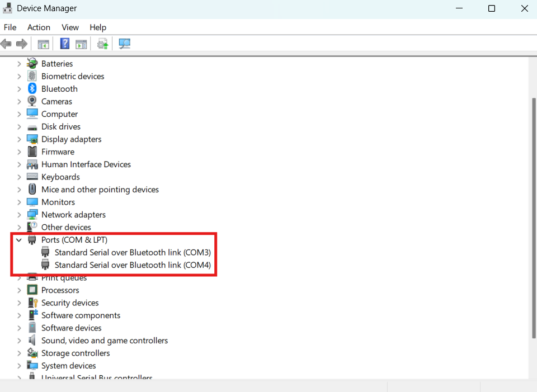This screenshot has width=537, height=392.
Task: Expand the Display adapters category
Action: click(x=19, y=139)
